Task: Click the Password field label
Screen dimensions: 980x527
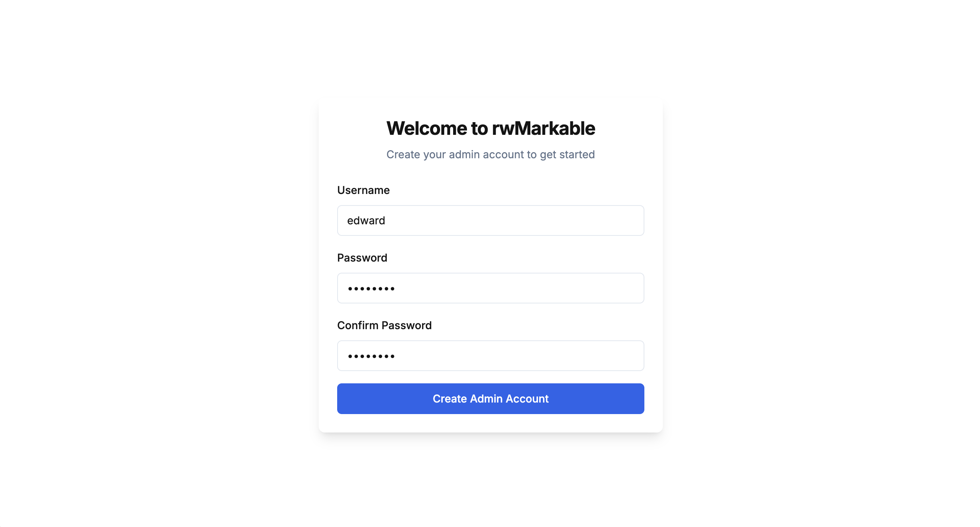Action: tap(362, 258)
